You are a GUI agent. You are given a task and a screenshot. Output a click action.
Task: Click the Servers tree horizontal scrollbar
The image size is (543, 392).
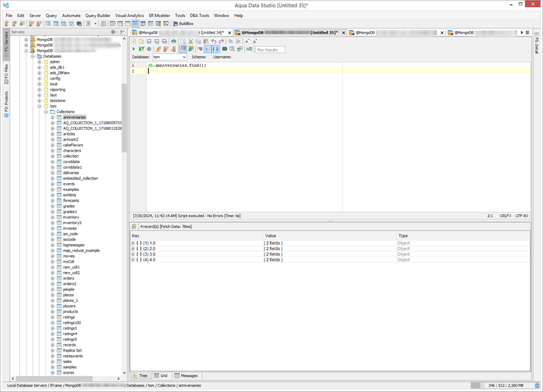(x=54, y=379)
